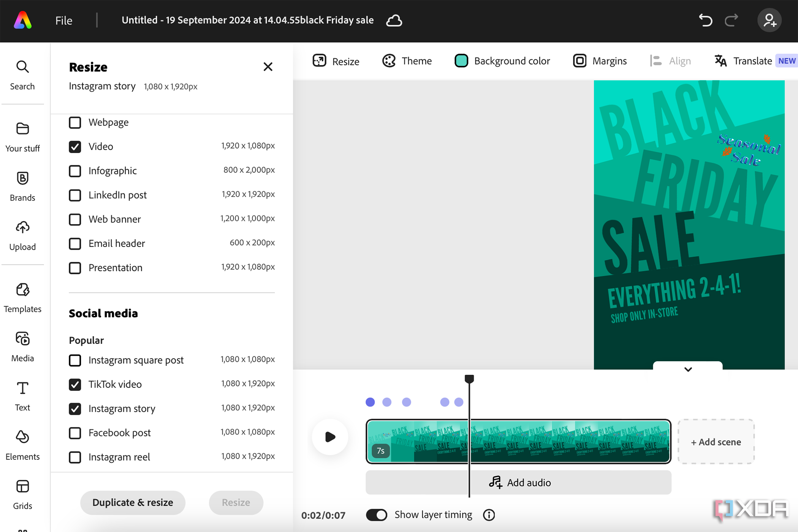Check the TikTok video format
798x532 pixels.
[75, 384]
